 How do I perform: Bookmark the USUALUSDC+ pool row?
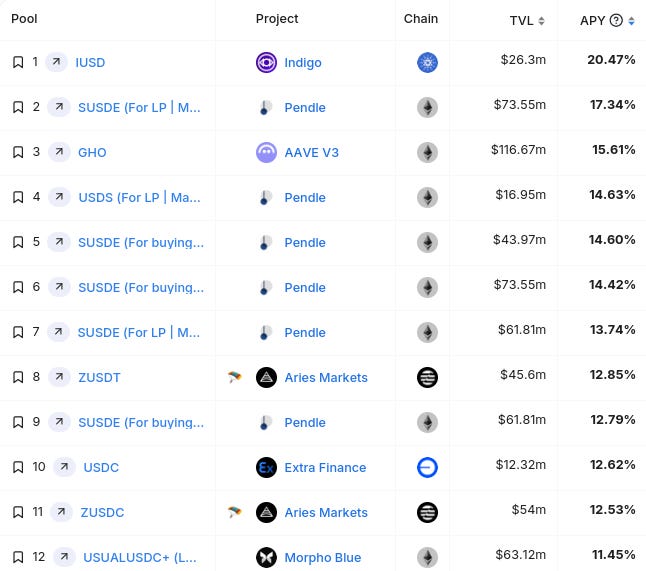(x=18, y=557)
